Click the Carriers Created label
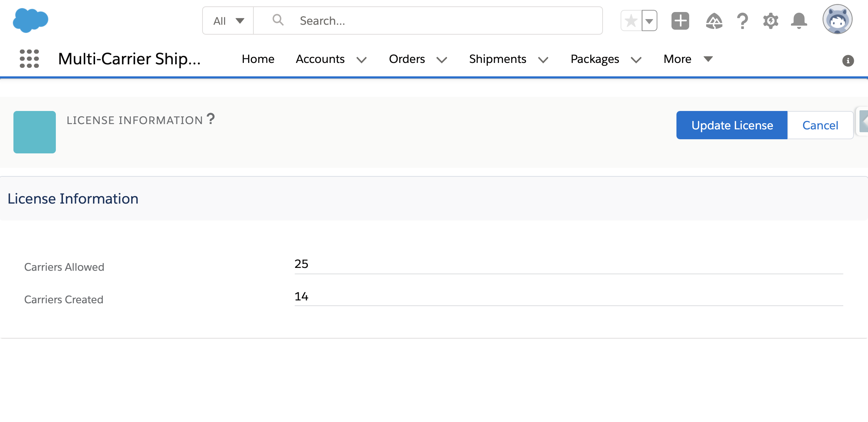 [x=64, y=299]
